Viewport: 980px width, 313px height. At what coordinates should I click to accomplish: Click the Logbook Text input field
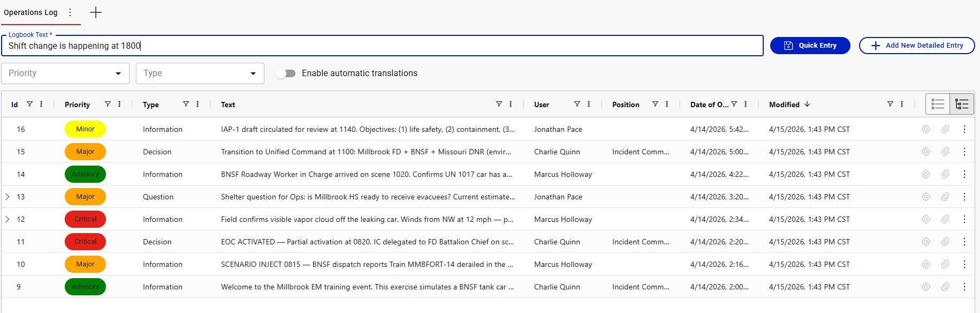pyautogui.click(x=382, y=46)
